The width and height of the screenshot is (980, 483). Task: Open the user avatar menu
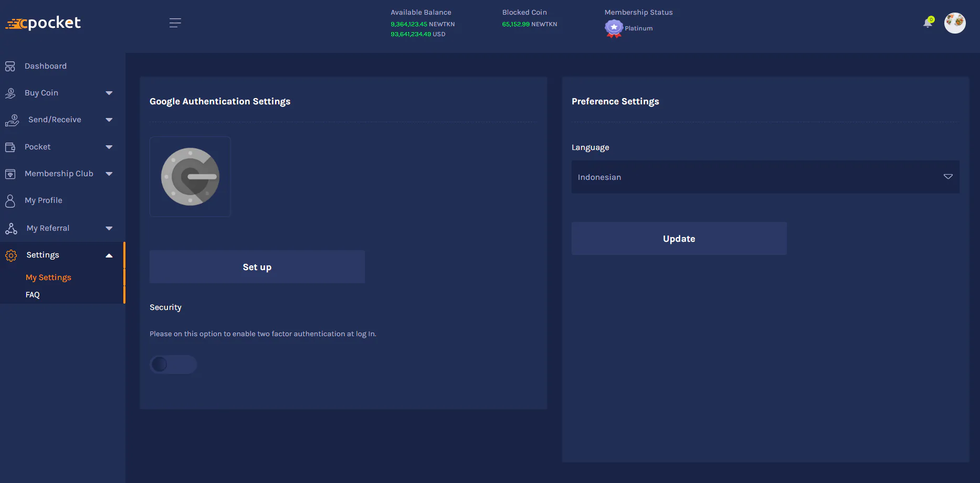pyautogui.click(x=955, y=23)
